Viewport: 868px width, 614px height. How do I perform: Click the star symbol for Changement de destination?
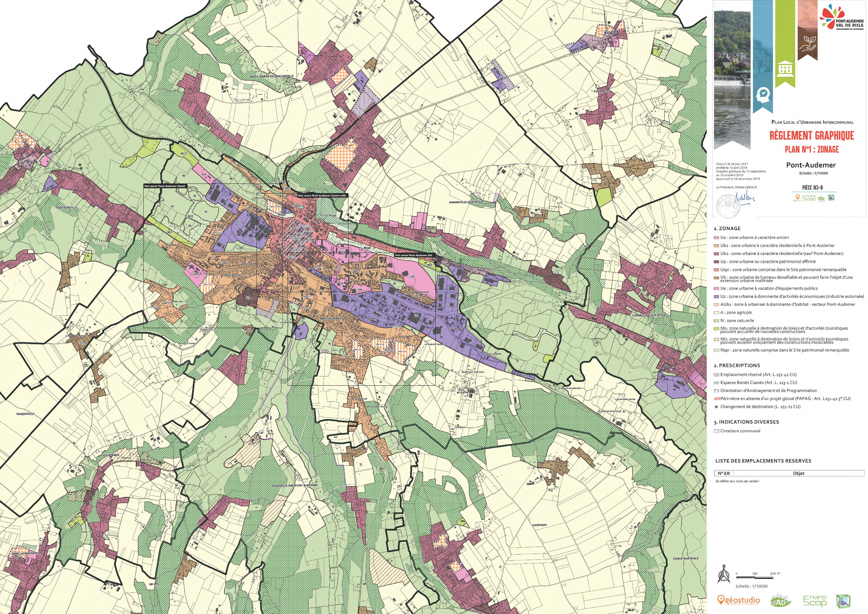pos(716,407)
